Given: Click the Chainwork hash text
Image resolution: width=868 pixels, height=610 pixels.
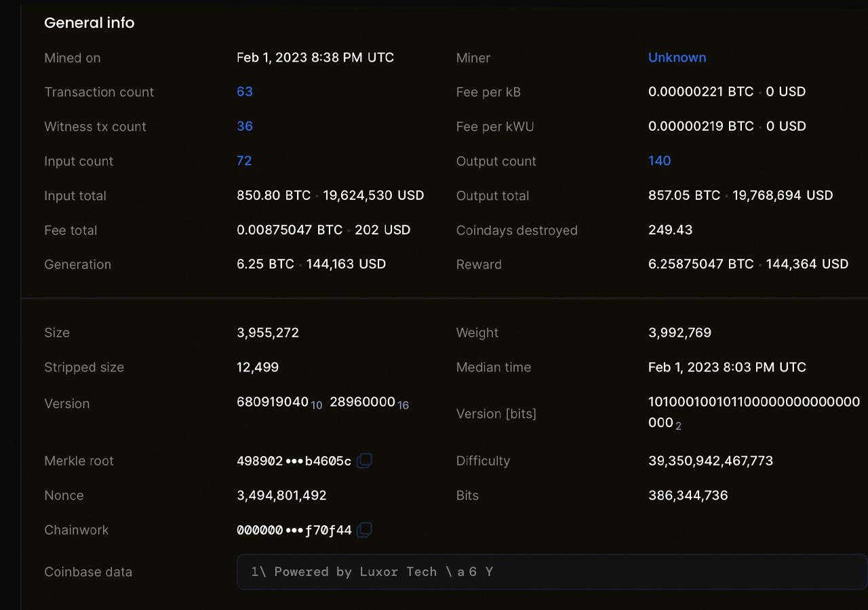Looking at the screenshot, I should pos(294,530).
